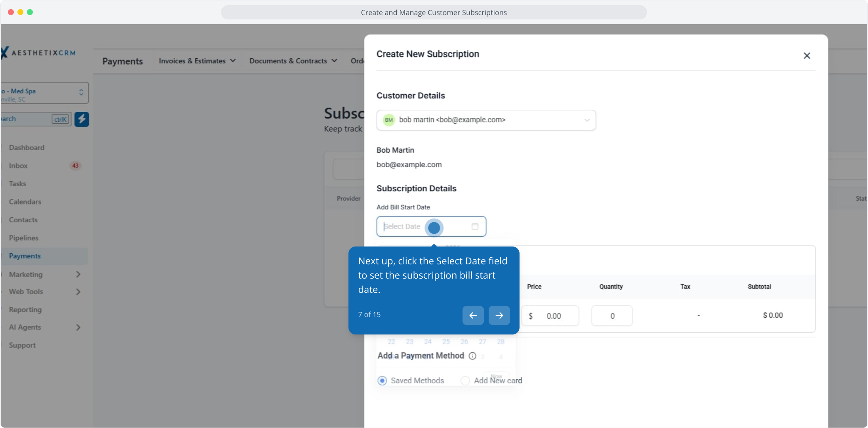Screen dimensions: 868x428
Task: Go to previous tour step arrow
Action: (473, 315)
